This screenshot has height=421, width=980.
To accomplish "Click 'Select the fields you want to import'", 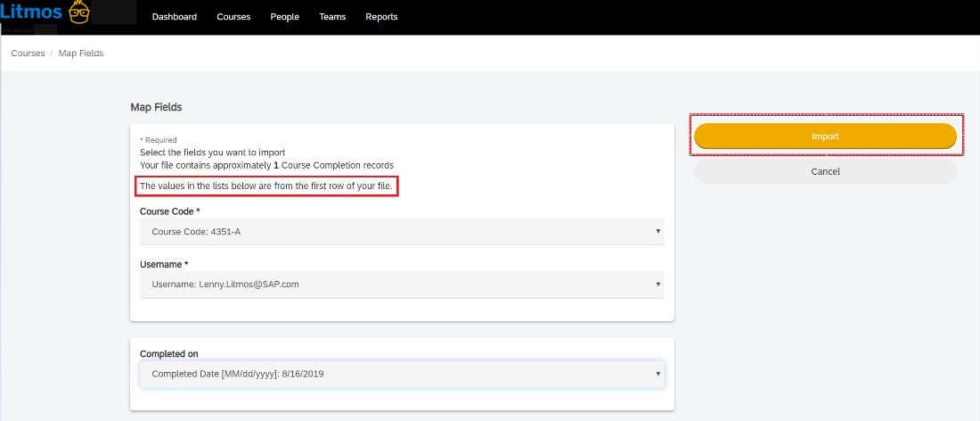I will [x=213, y=152].
